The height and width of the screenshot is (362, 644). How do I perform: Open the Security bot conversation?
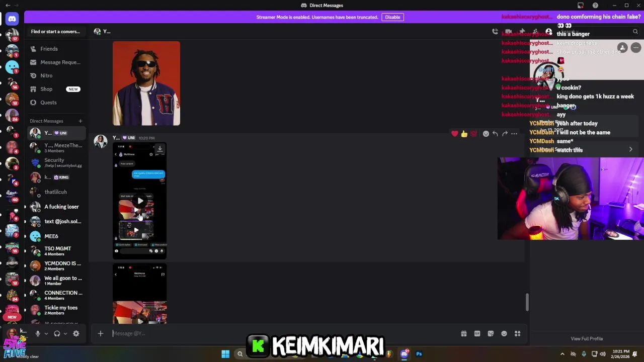click(56, 163)
